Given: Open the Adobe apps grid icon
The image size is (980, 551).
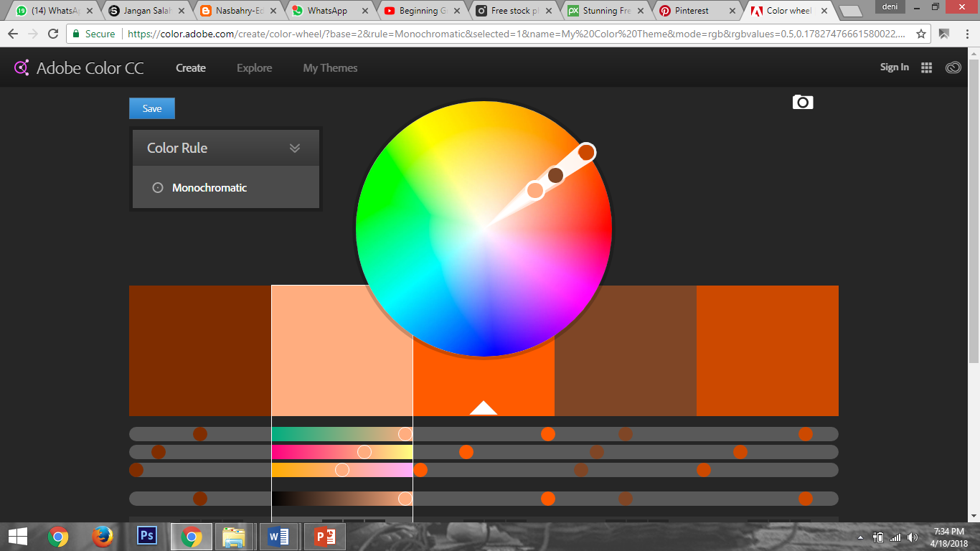Looking at the screenshot, I should pos(926,67).
